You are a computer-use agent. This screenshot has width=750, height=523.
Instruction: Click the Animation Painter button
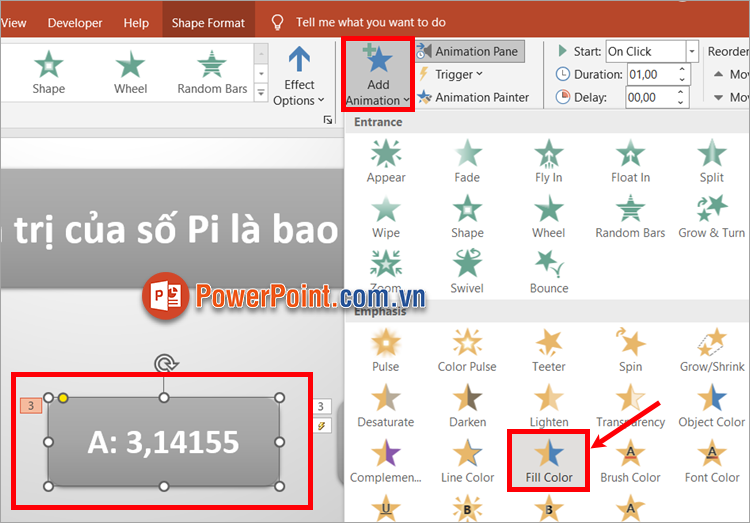click(x=473, y=97)
